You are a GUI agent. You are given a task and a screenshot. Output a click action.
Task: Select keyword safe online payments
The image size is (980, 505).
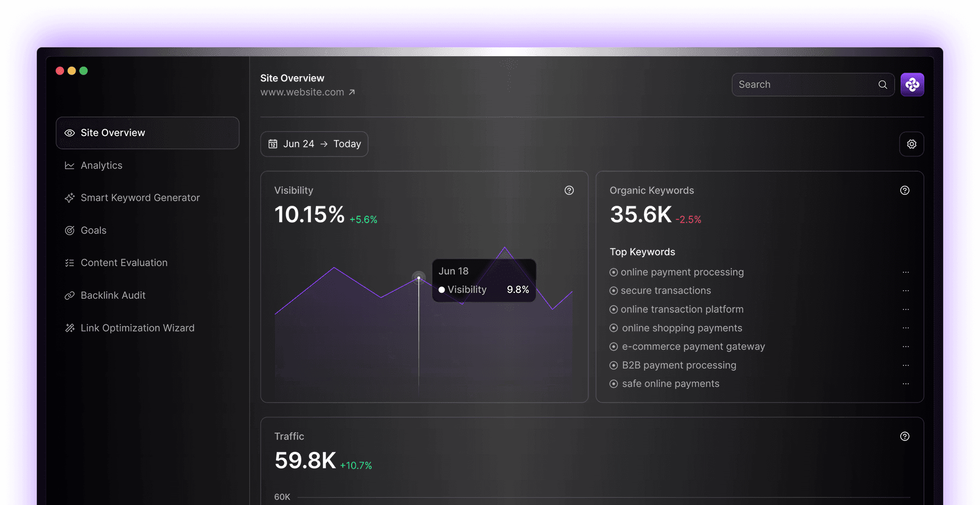671,384
